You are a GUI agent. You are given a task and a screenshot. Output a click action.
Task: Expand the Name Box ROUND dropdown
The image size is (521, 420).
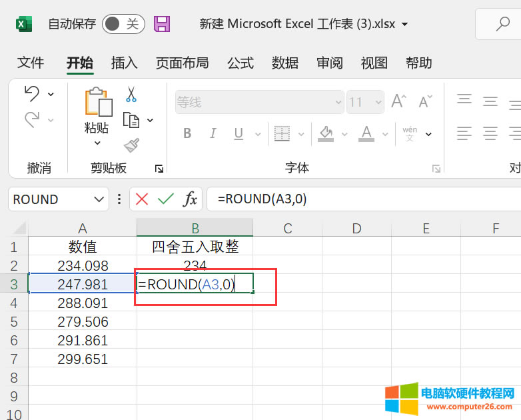(x=99, y=199)
